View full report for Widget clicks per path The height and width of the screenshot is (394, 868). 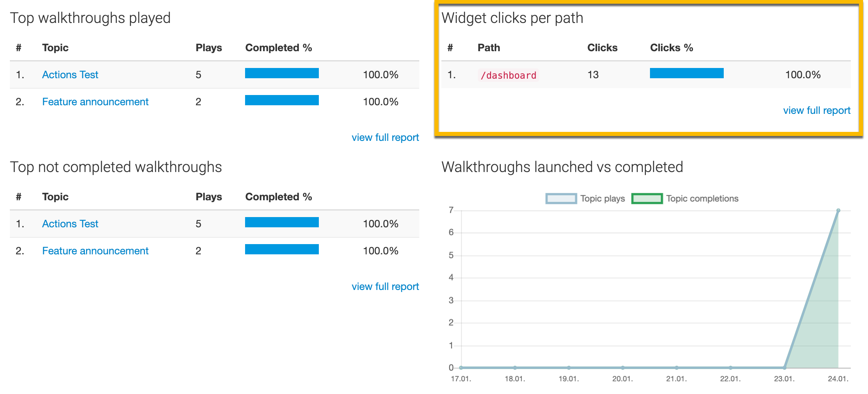pos(816,110)
